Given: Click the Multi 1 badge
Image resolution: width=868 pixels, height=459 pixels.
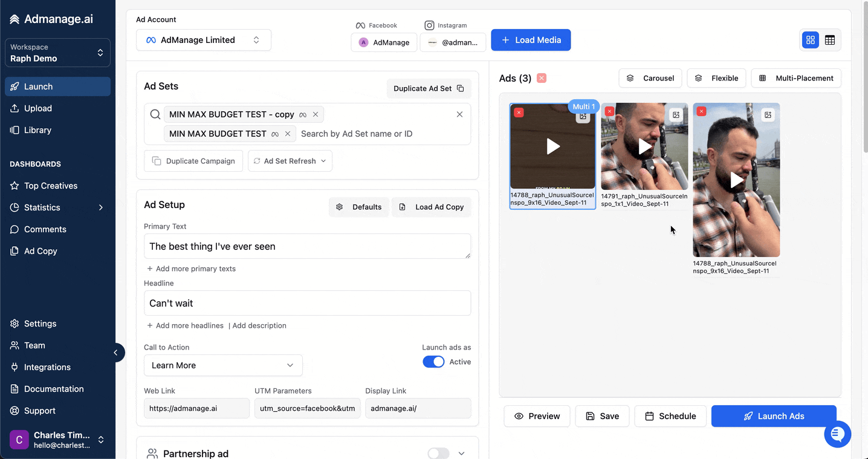Looking at the screenshot, I should [584, 106].
